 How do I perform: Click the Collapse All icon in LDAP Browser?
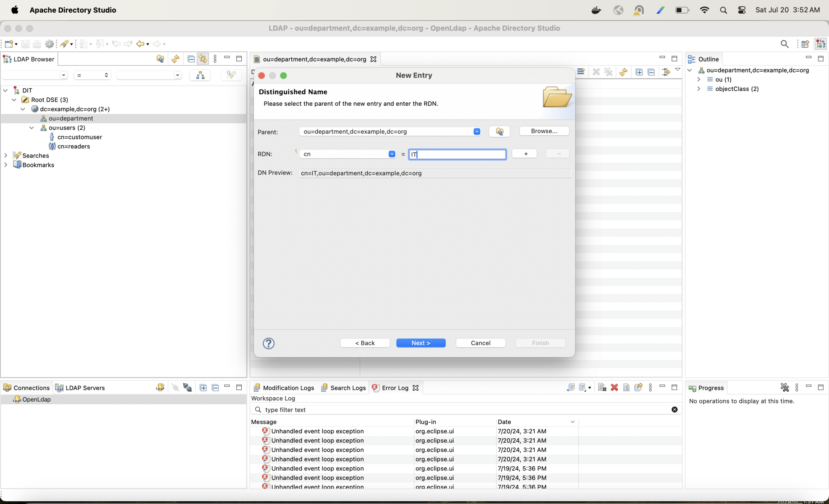point(191,59)
